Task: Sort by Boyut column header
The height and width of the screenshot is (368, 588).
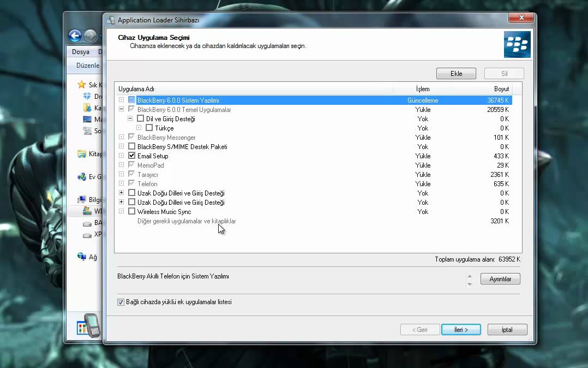Action: click(482, 89)
